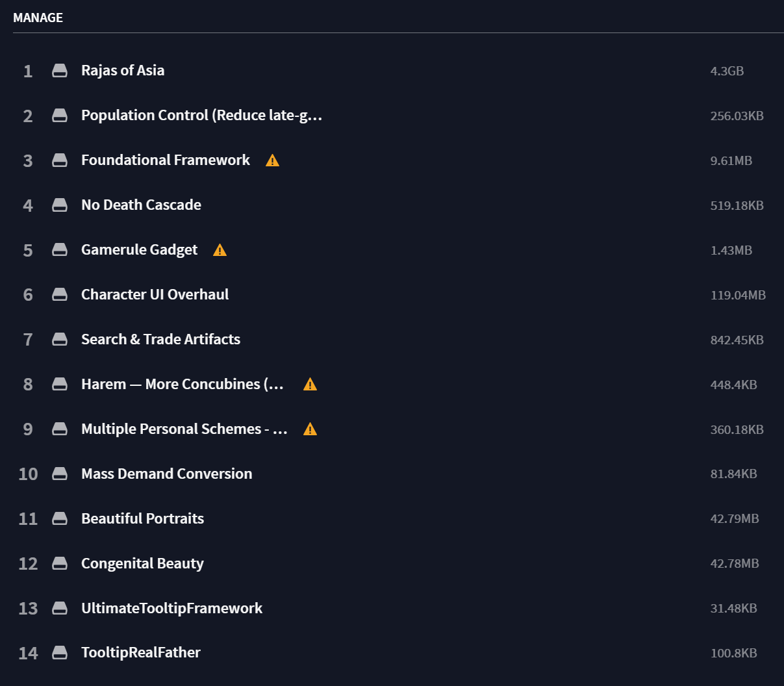This screenshot has width=784, height=686.
Task: Click the disk icon beside TooltipRealFather
Action: click(60, 653)
